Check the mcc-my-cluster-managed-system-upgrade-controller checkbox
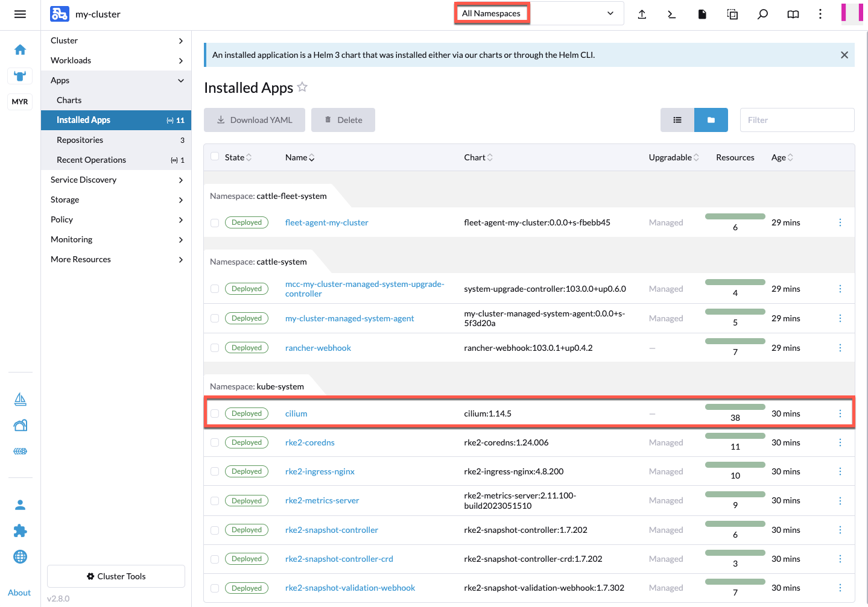 (x=215, y=289)
